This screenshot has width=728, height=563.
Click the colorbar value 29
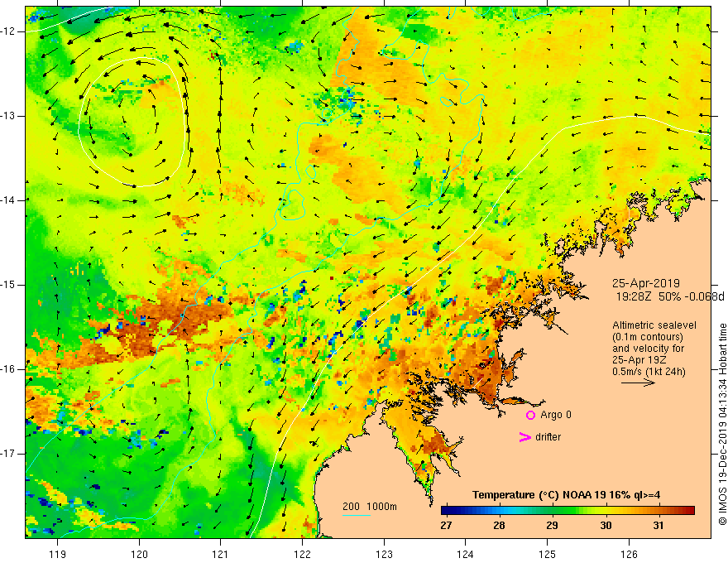[552, 526]
